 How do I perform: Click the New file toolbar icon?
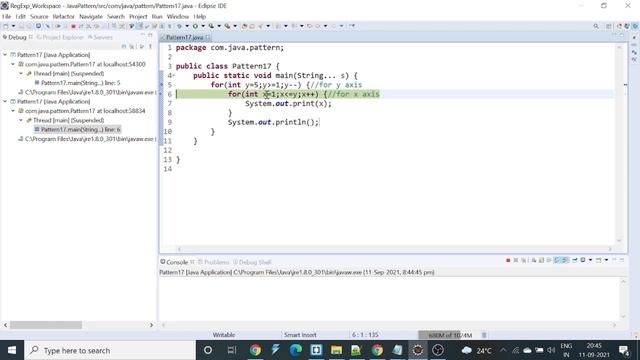[6, 26]
